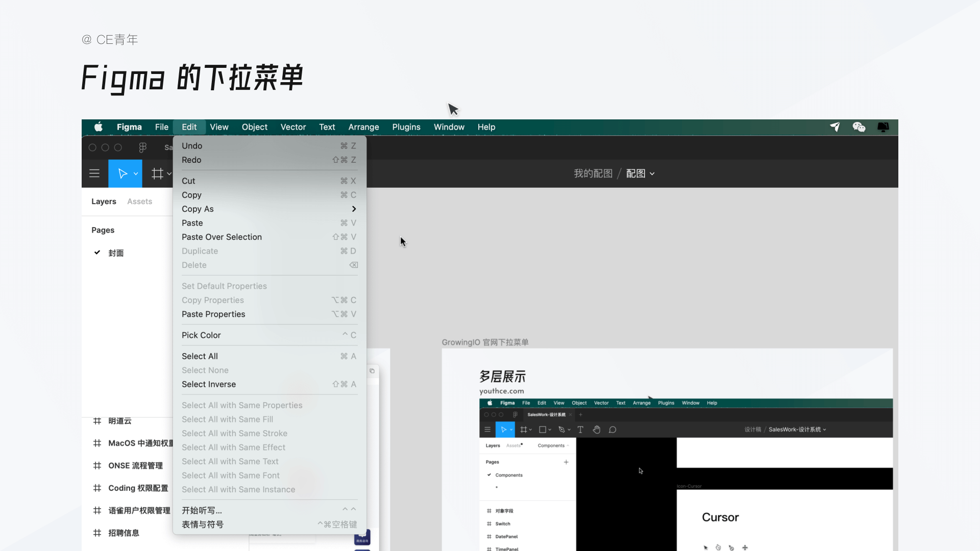This screenshot has height=551, width=980.
Task: Select the checked 封面 page
Action: point(116,253)
